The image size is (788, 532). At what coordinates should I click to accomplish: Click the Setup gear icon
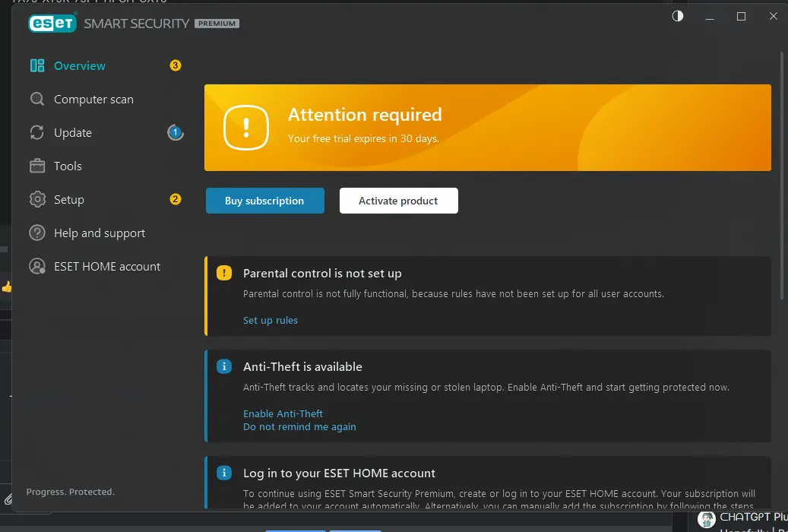tap(37, 200)
